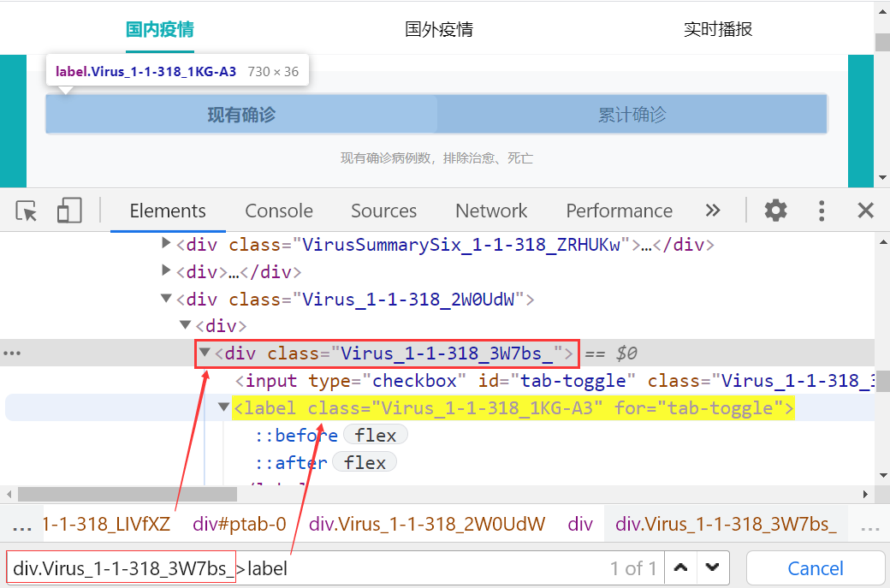Image resolution: width=890 pixels, height=588 pixels.
Task: Expand the VirusSummarySix div node
Action: click(166, 243)
